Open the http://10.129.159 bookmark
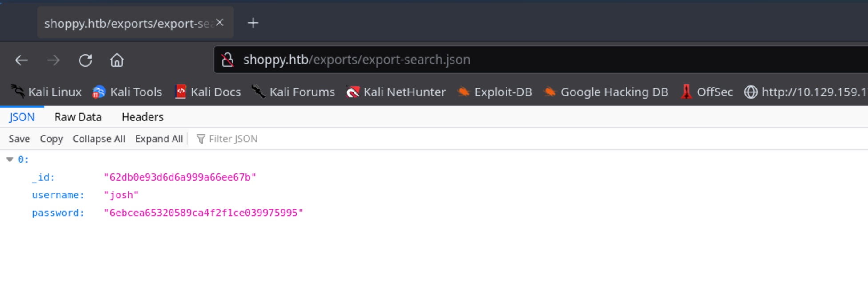868x305 pixels. coord(806,92)
